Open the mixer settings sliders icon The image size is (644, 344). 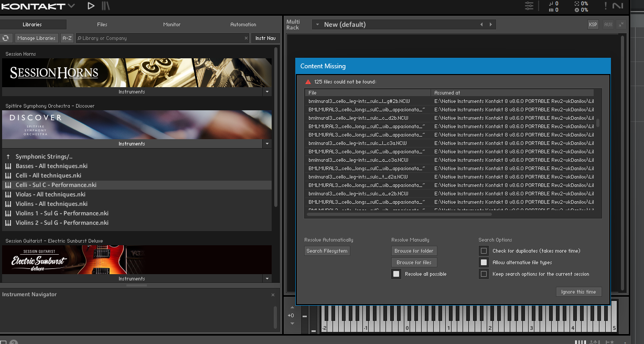click(529, 6)
